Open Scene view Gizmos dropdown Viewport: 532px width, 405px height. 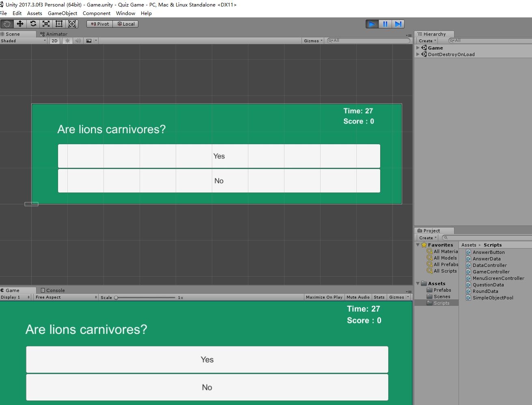(x=313, y=41)
